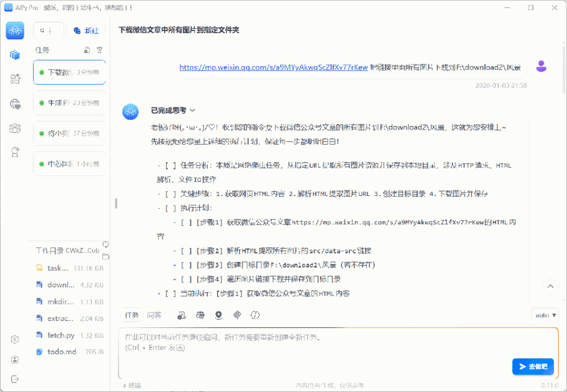Viewport: 567px width, 392px height.
Task: Click the trash icon beside task list header
Action: coord(100,50)
